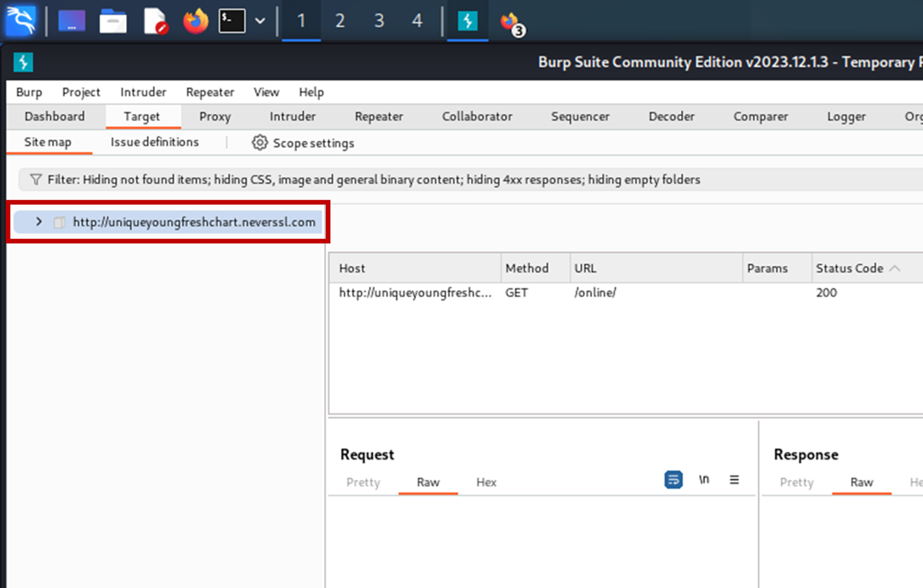Screen dimensions: 923x588
Task: Go to the Comparer tab
Action: click(x=761, y=116)
